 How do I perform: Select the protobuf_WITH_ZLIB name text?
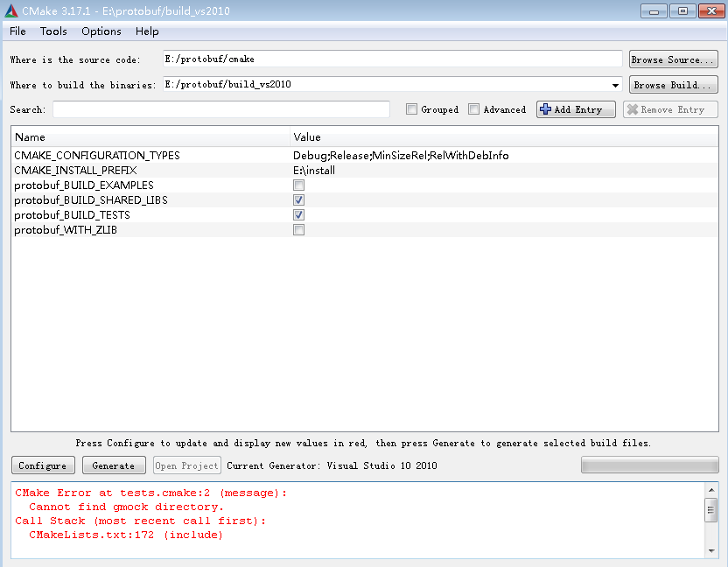tap(66, 230)
